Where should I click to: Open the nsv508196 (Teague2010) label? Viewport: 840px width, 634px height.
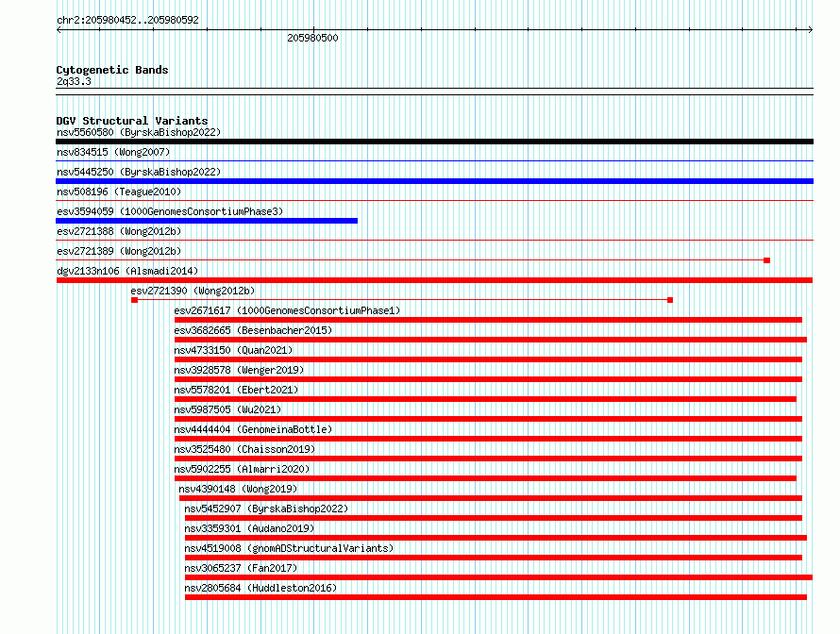[119, 192]
